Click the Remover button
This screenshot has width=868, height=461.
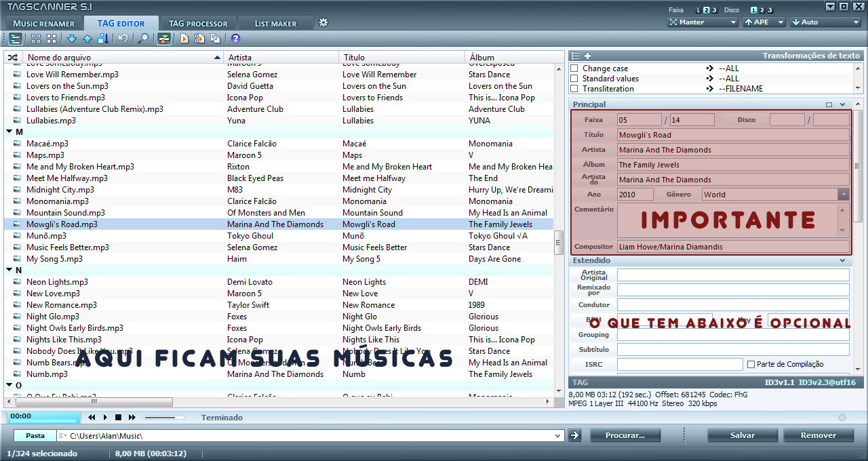point(818,435)
